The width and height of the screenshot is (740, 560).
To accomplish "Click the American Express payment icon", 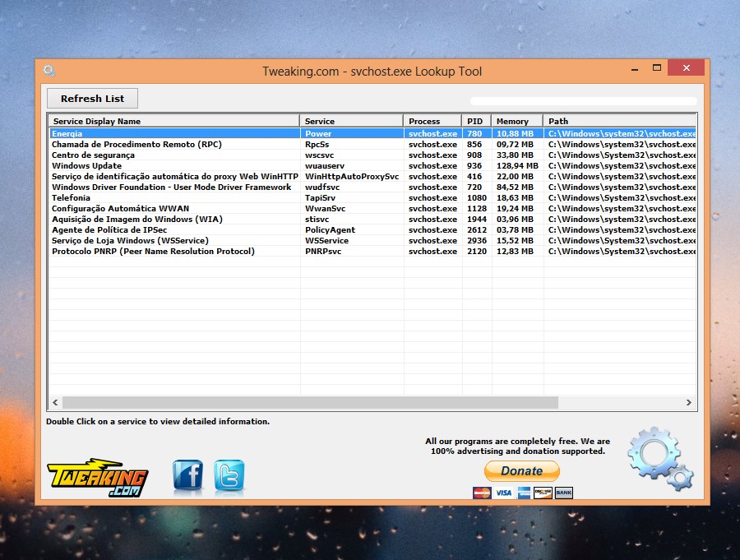I will [524, 493].
